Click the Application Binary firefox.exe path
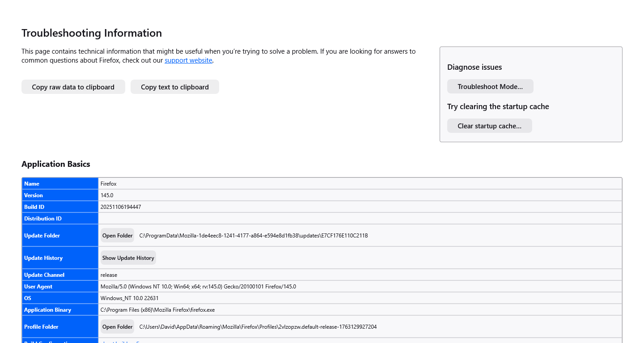This screenshot has height=343, width=644. tap(157, 310)
